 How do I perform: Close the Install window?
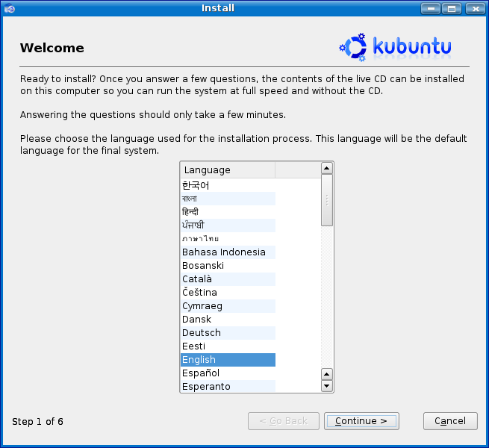474,8
